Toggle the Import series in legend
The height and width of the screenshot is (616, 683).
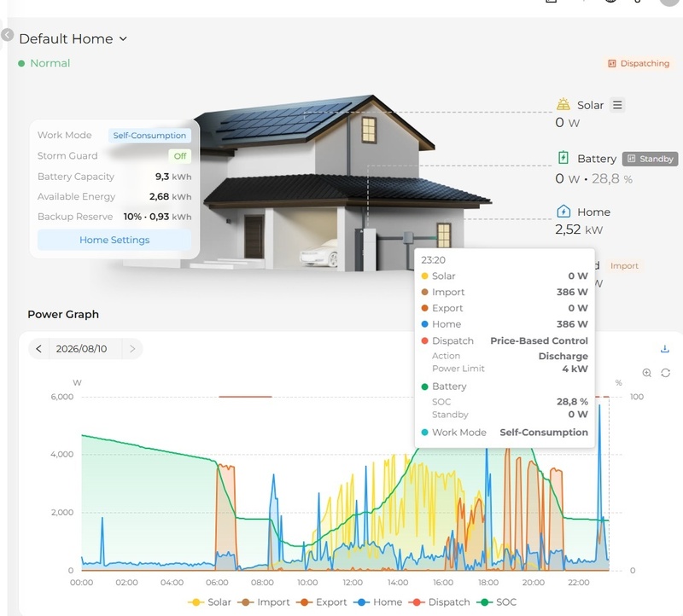[x=264, y=602]
